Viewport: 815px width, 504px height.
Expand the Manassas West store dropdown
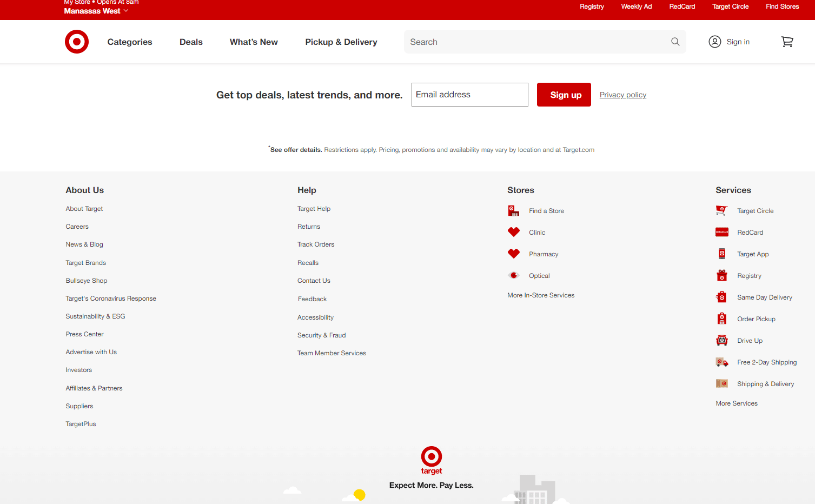click(x=96, y=11)
